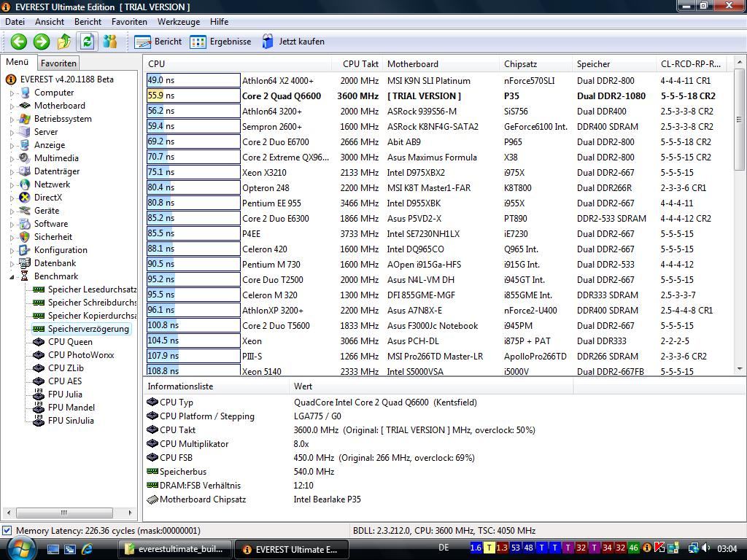The height and width of the screenshot is (560, 747).
Task: Open the Ansicht menu
Action: coord(50,21)
